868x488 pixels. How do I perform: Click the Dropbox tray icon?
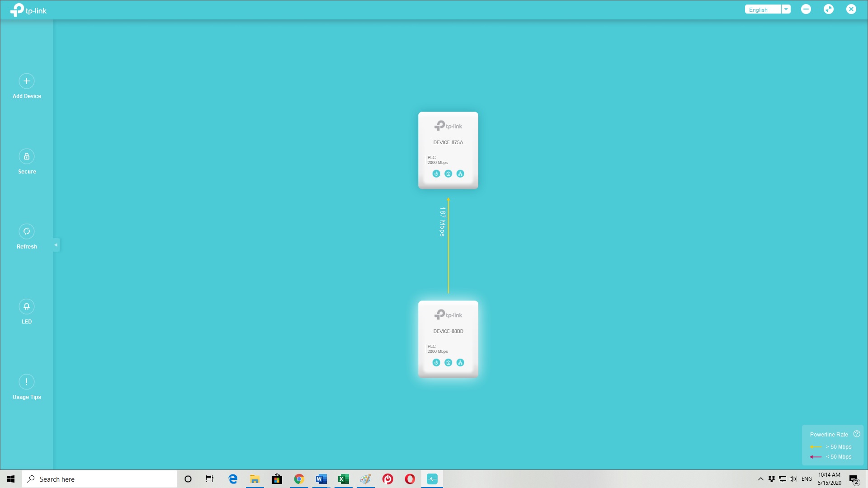pyautogui.click(x=772, y=479)
